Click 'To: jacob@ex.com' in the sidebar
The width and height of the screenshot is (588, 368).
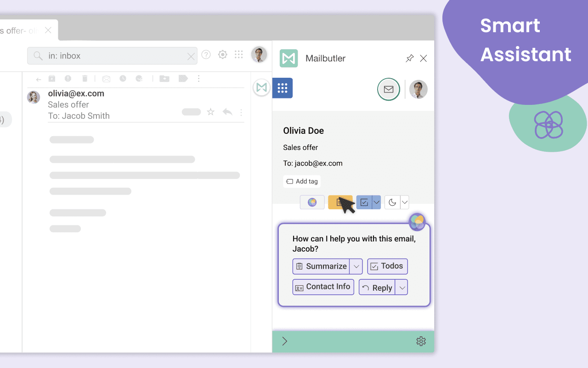(313, 163)
